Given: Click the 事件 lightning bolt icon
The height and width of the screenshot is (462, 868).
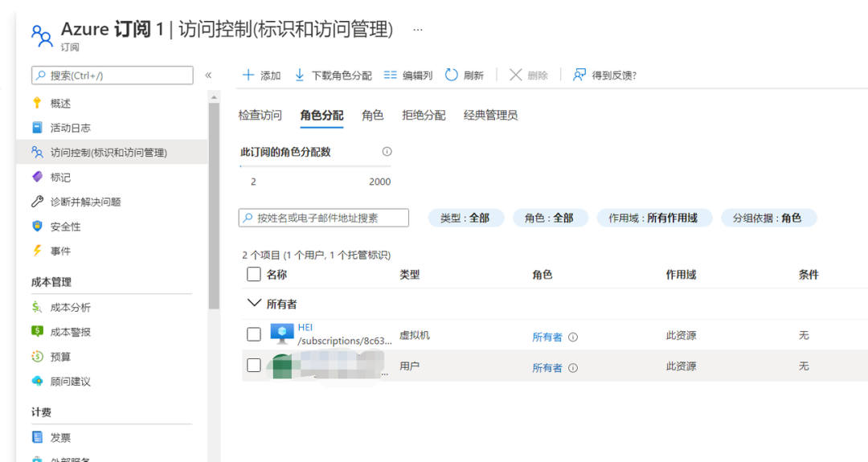Looking at the screenshot, I should (37, 251).
